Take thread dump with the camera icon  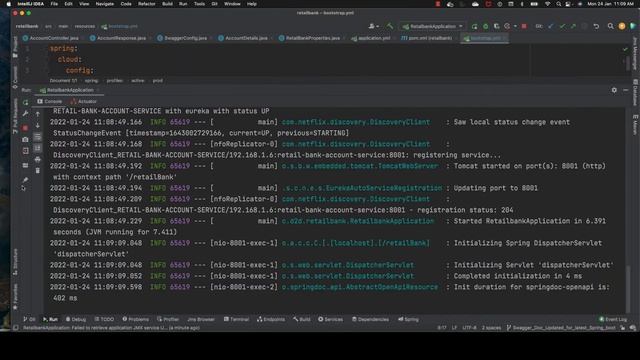[x=25, y=140]
